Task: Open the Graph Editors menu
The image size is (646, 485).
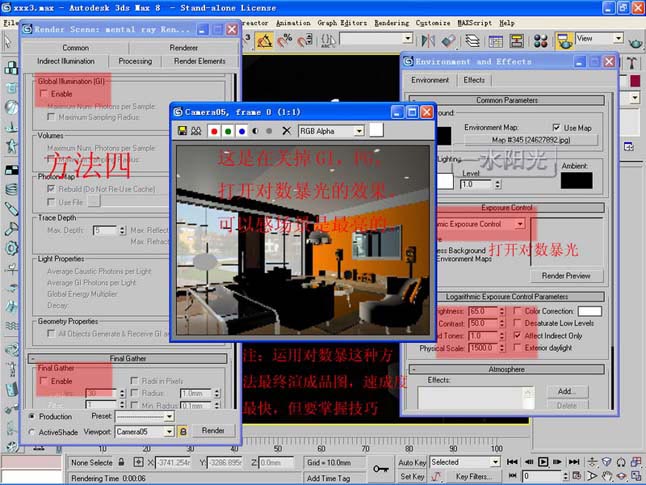Action: [x=342, y=23]
